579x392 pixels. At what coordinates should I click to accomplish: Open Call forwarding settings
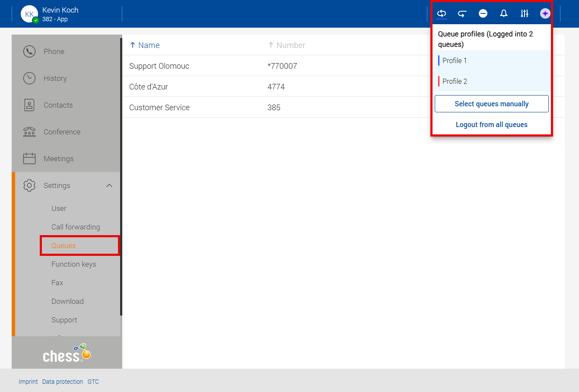coord(76,227)
